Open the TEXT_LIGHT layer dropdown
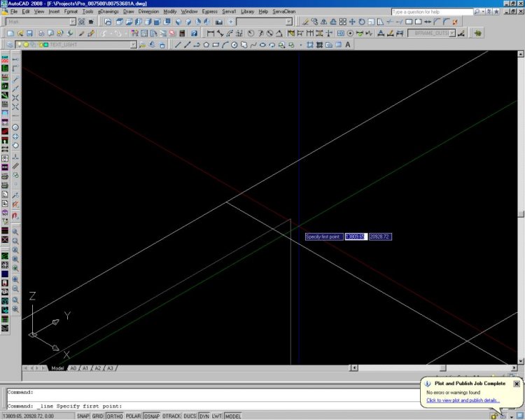Screen dimensions: 525x420 (133, 45)
